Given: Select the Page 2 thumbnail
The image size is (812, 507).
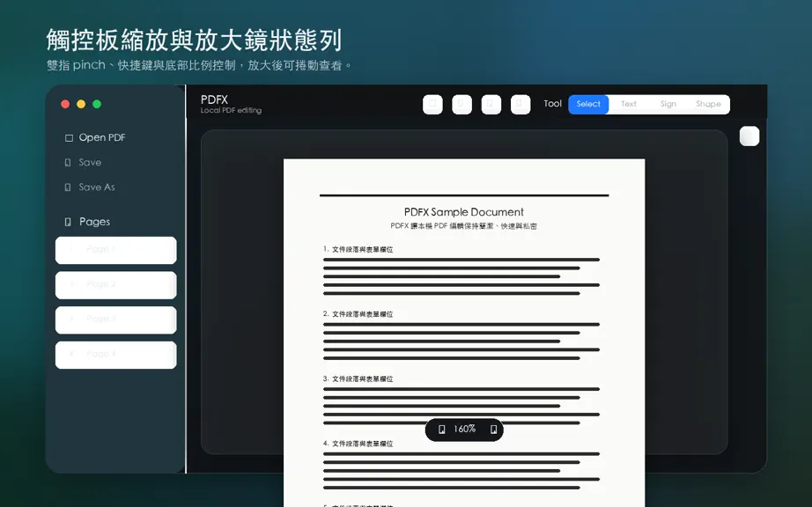Looking at the screenshot, I should (116, 285).
